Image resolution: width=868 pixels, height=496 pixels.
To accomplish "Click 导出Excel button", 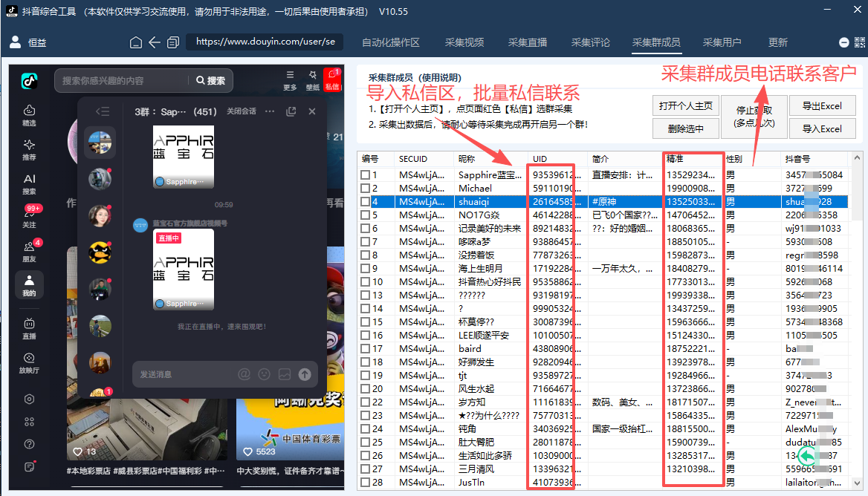I will [x=822, y=105].
